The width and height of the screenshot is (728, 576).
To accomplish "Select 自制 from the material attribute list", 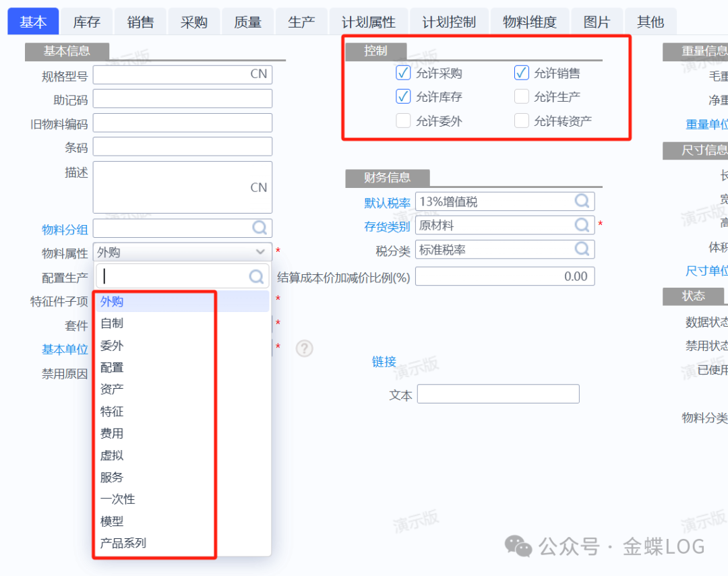I will [112, 323].
